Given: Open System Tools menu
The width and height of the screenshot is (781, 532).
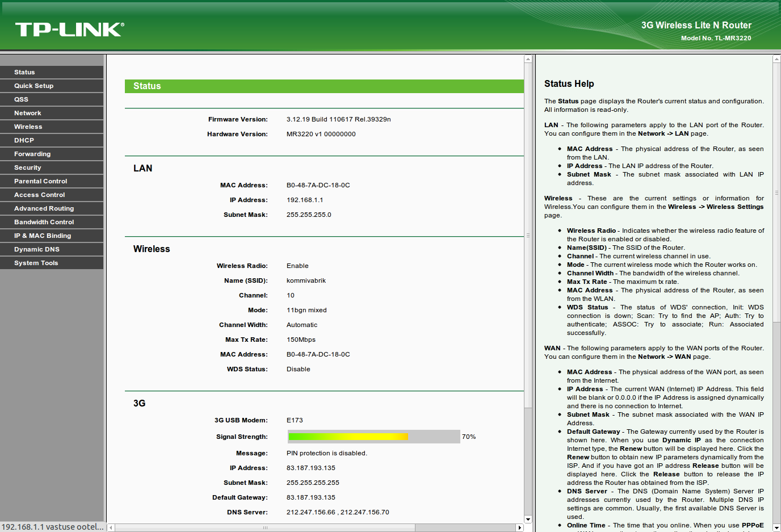Looking at the screenshot, I should (52, 263).
